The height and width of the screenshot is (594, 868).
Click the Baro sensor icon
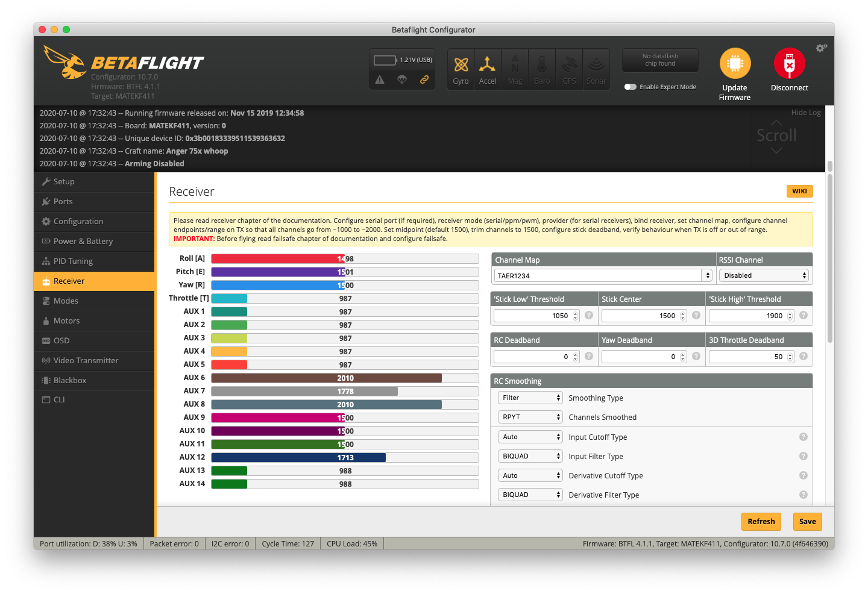(x=542, y=64)
